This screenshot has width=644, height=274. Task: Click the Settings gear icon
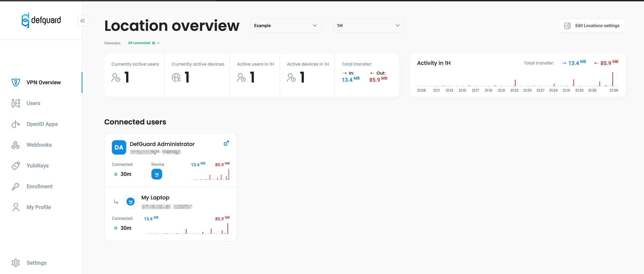click(x=16, y=263)
